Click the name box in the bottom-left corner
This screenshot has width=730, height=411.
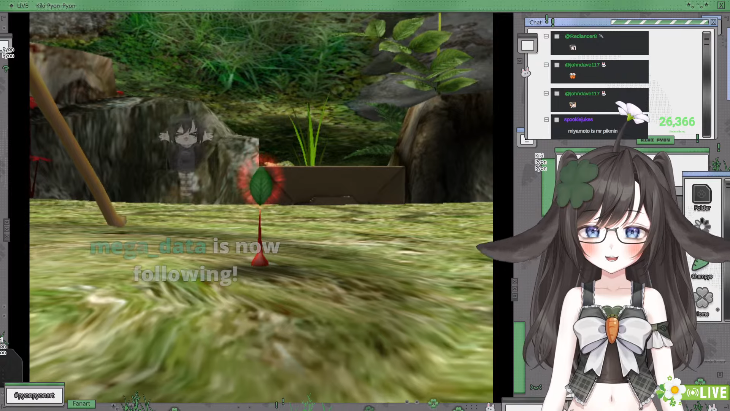click(x=34, y=395)
